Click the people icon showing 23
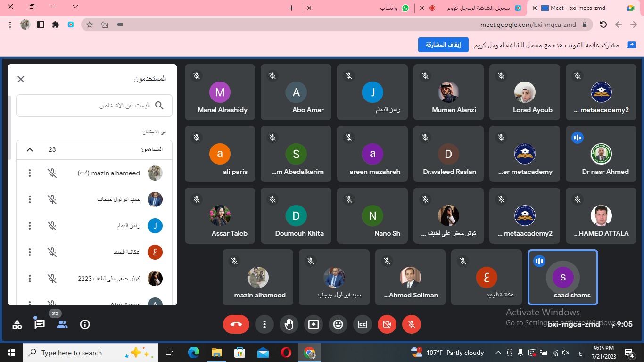Screen dimensions: 644x362 62,324
